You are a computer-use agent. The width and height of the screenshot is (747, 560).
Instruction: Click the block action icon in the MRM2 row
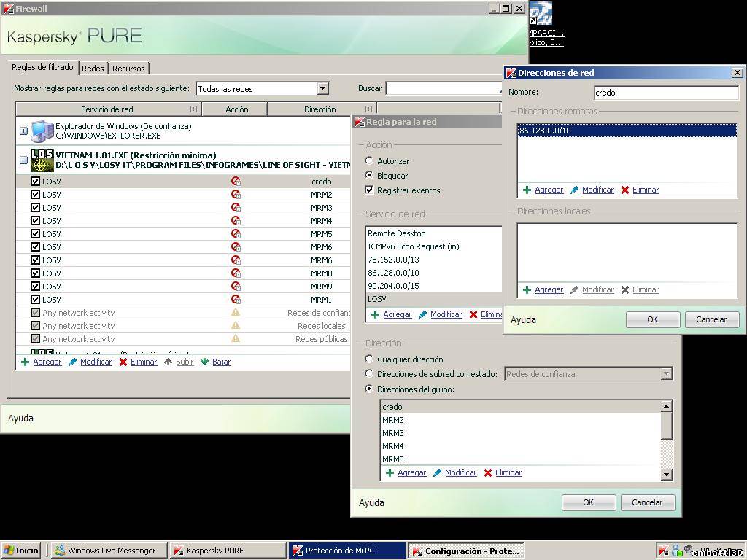[236, 194]
